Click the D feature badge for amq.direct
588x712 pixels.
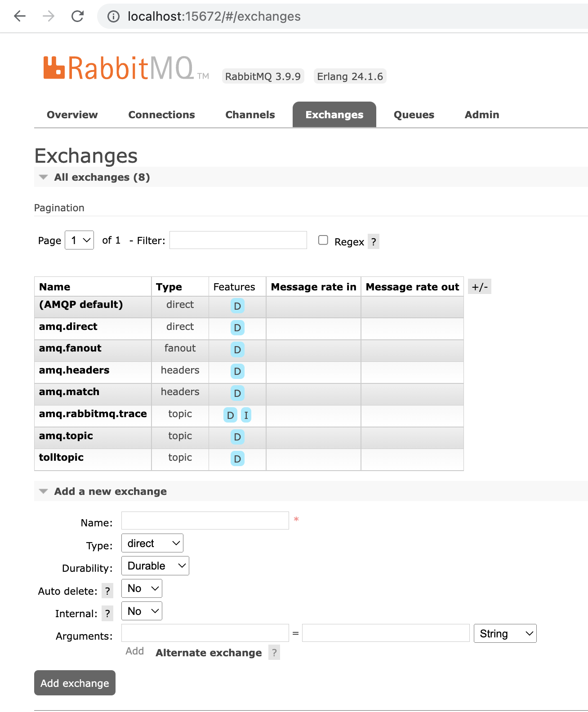tap(237, 328)
